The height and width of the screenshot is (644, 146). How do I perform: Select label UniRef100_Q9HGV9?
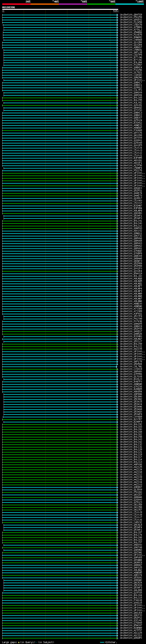131,93
